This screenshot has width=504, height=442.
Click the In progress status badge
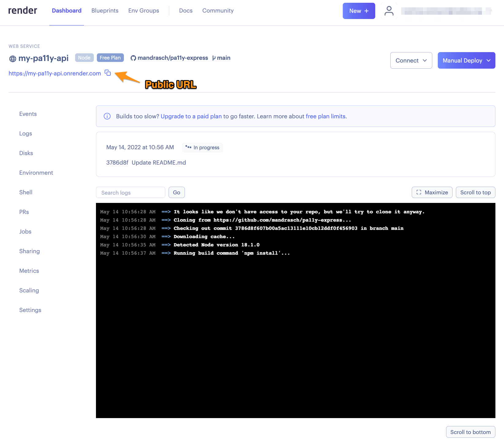(x=202, y=147)
